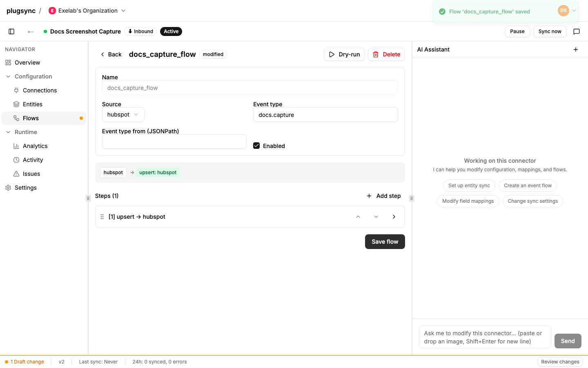
Task: Click the left arrow back icon in header
Action: click(x=31, y=31)
